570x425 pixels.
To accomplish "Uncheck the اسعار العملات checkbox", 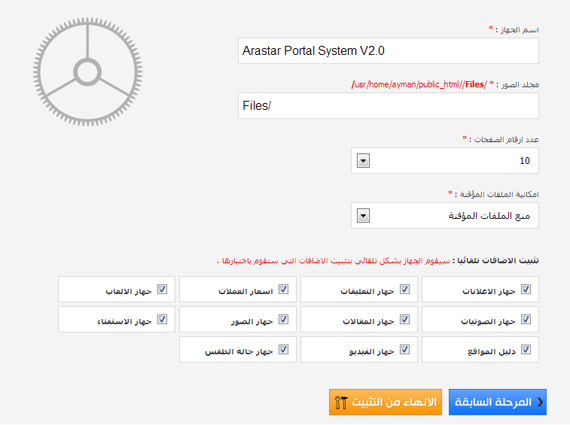I will point(283,289).
